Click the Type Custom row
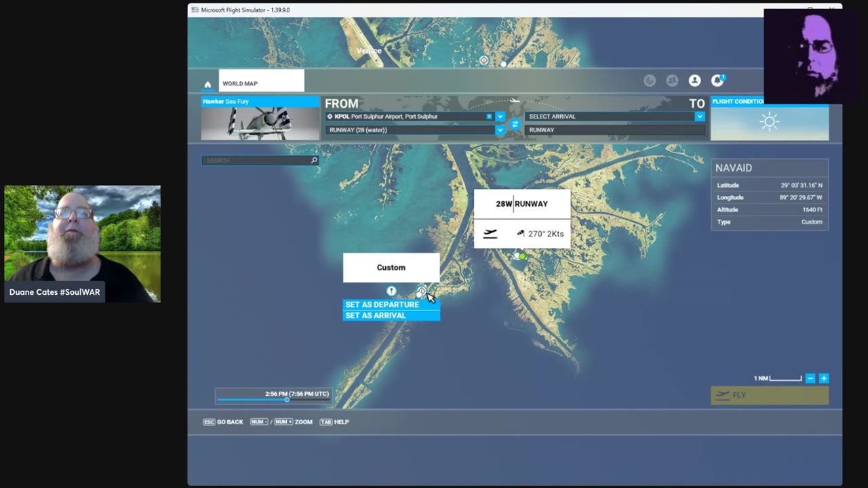Viewport: 868px width, 488px height. click(x=770, y=222)
